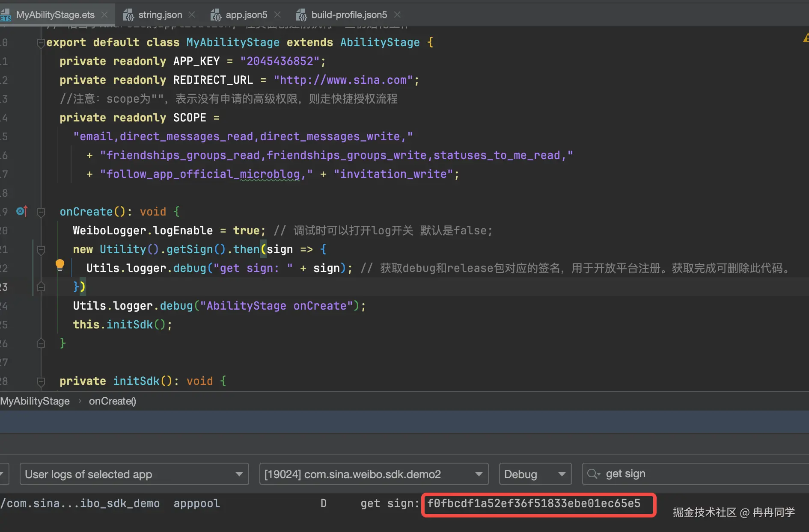Viewport: 809px width, 532px height.
Task: Click the build-profile.json5 file type icon
Action: (x=301, y=15)
